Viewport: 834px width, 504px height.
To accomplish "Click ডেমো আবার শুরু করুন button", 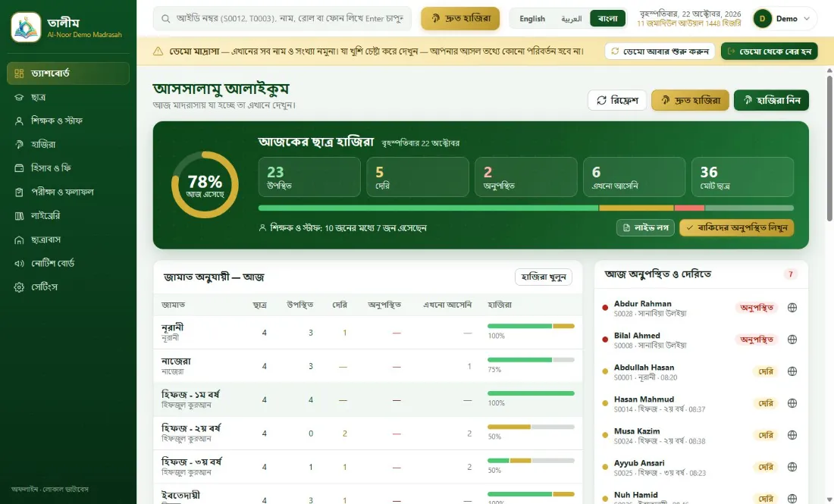I will pyautogui.click(x=660, y=51).
